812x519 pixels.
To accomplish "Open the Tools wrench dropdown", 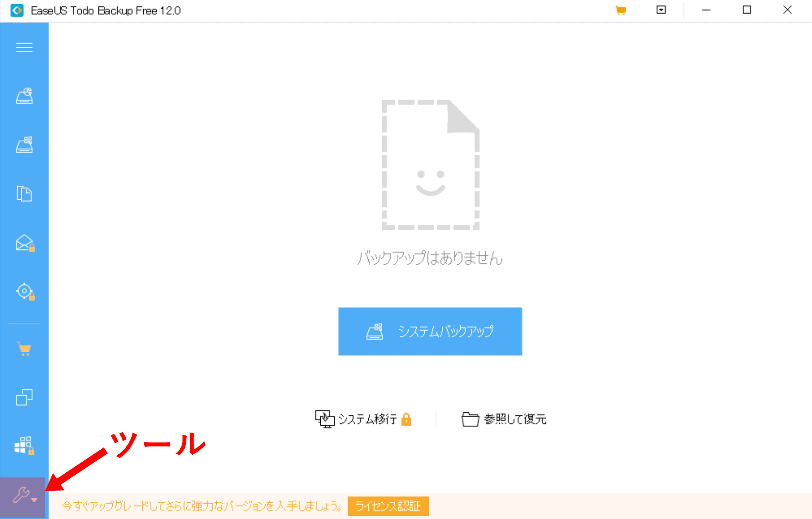I will [23, 496].
